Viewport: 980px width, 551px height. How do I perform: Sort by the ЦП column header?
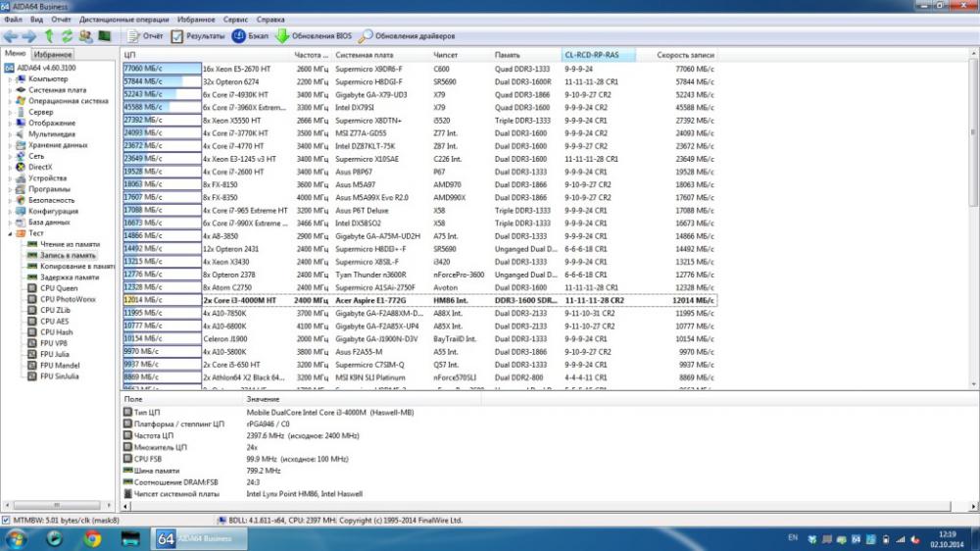206,55
